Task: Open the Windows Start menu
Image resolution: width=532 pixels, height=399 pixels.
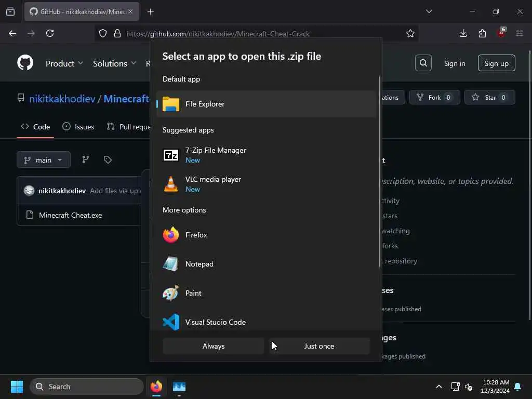Action: click(x=17, y=387)
